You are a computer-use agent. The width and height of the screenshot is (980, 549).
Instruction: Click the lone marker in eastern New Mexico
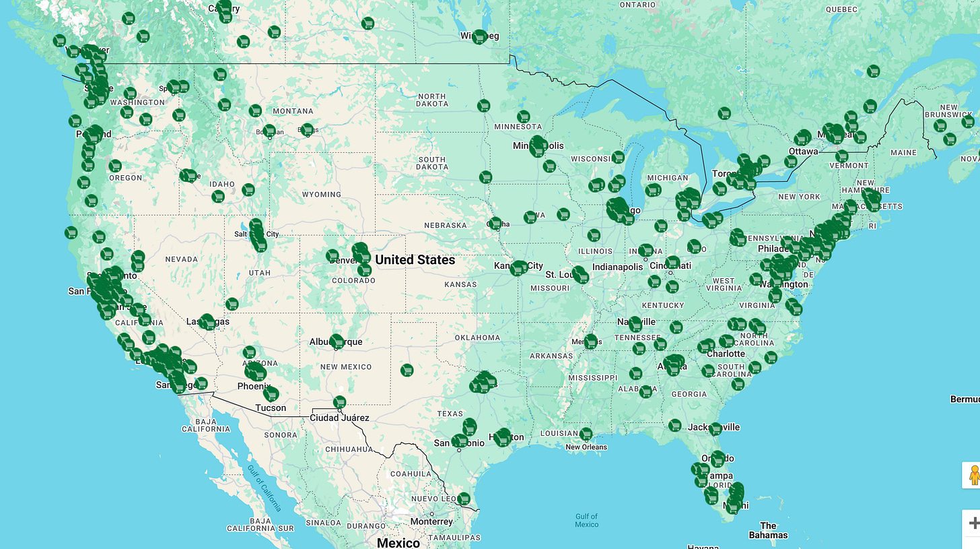[407, 370]
